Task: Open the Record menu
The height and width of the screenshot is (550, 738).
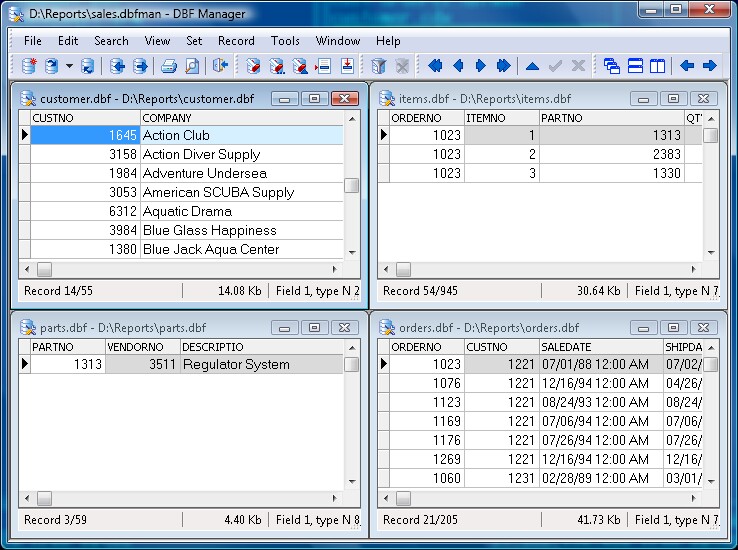Action: coord(236,41)
